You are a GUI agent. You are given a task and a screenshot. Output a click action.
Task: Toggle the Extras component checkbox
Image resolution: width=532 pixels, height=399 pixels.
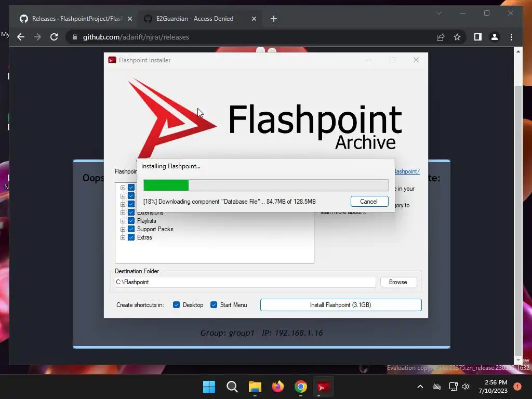(131, 237)
